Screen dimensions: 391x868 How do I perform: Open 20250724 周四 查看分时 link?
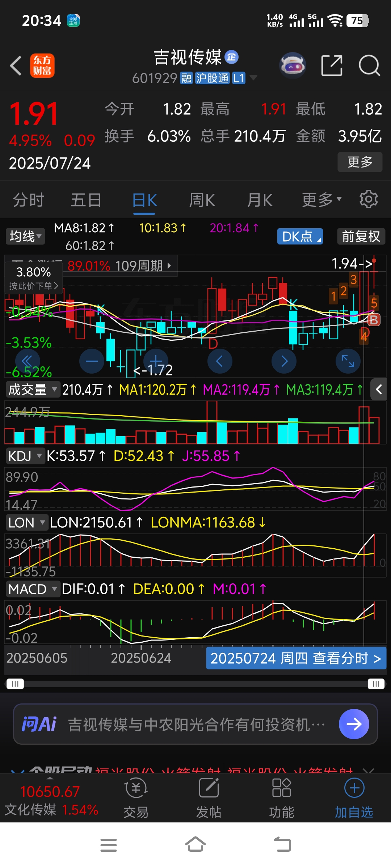tap(296, 658)
